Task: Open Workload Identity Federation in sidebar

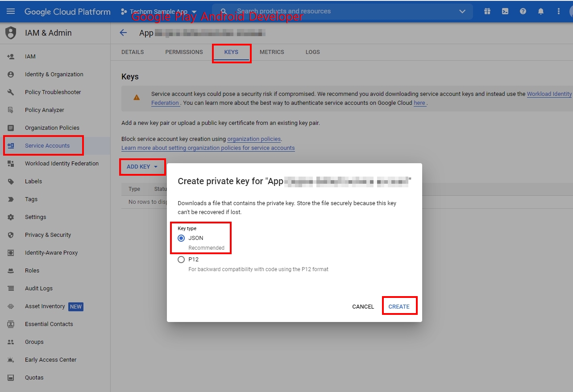Action: coord(62,164)
